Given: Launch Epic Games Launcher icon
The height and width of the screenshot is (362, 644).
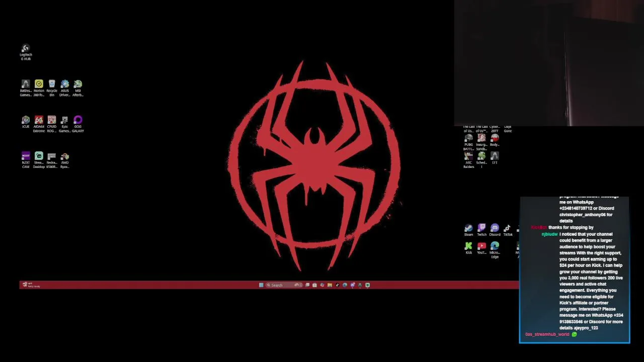Looking at the screenshot, I should (x=65, y=124).
